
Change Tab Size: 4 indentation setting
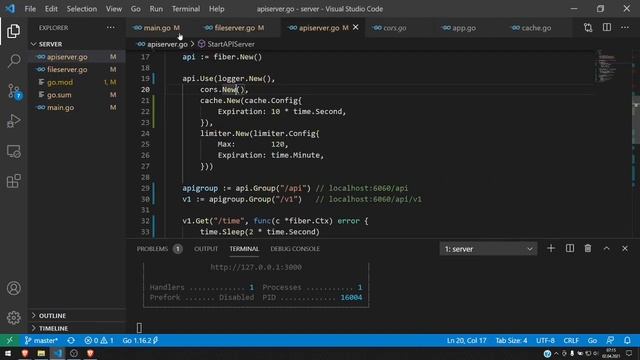coord(511,340)
